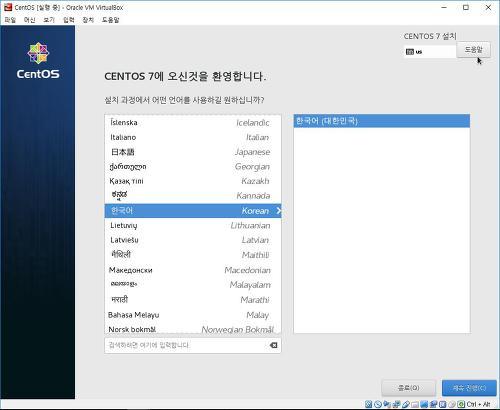Screen dimensions: 500x410
Task: Click the display status icon
Action: [x=424, y=404]
